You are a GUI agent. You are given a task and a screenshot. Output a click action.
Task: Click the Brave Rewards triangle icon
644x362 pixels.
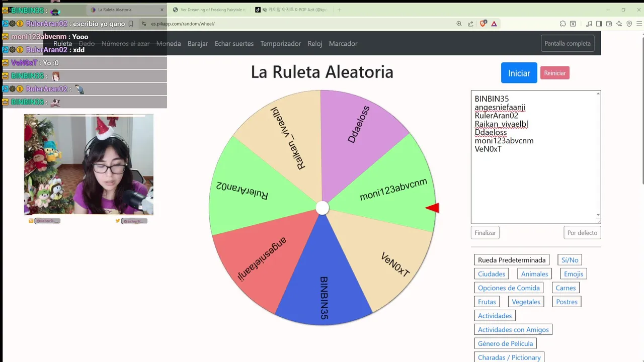click(494, 24)
